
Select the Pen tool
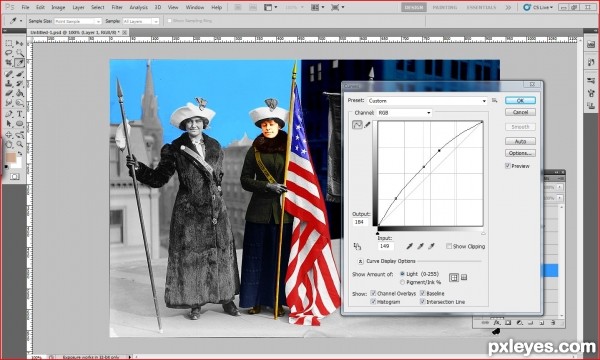[x=9, y=114]
